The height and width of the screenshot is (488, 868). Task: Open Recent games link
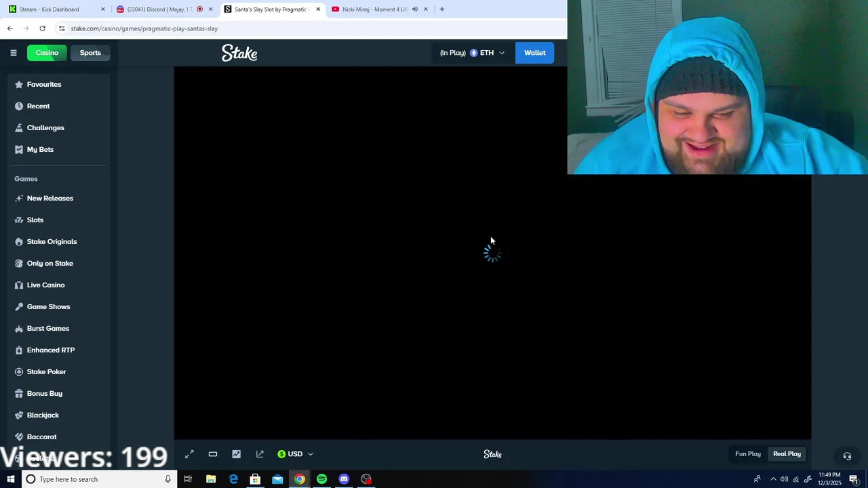tap(38, 106)
